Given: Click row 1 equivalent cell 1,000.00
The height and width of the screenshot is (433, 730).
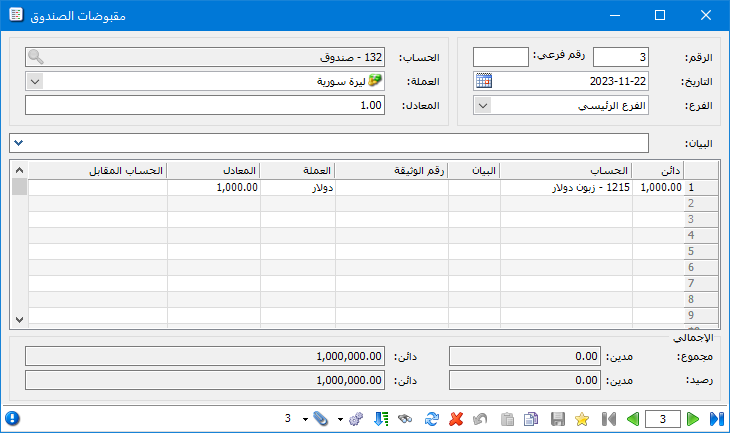Looking at the screenshot, I should (x=214, y=188).
